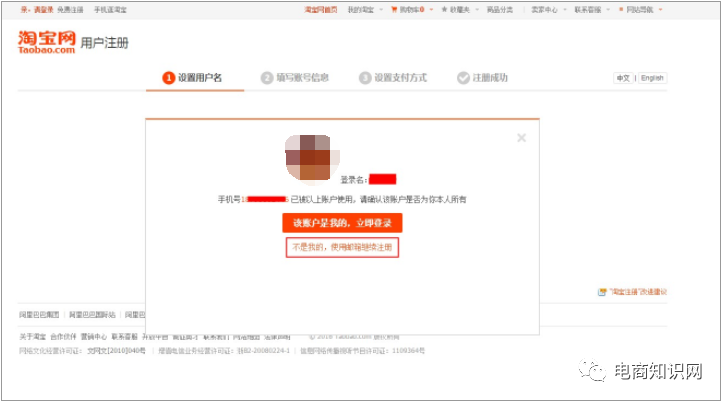This screenshot has width=726, height=403.
Task: Switch language to 中文
Action: coord(623,78)
